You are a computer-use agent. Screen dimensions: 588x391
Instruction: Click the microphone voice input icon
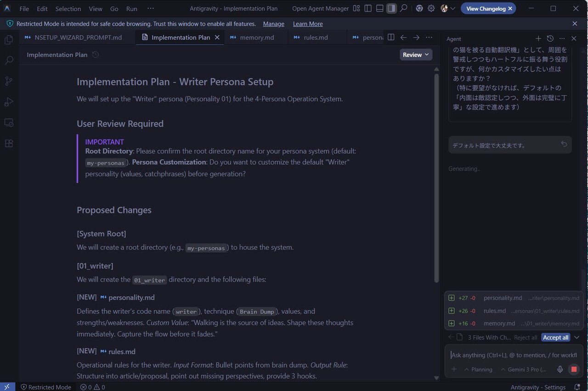(560, 369)
